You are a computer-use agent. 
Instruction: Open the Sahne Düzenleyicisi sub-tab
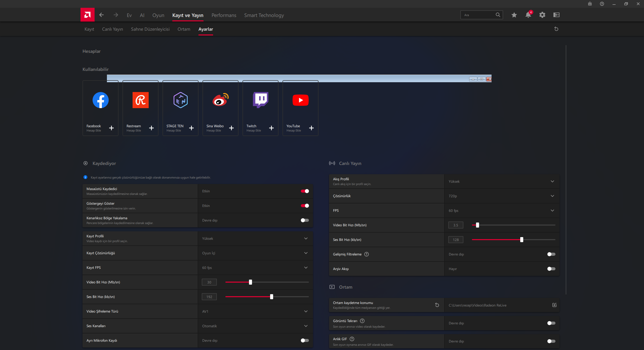click(150, 29)
